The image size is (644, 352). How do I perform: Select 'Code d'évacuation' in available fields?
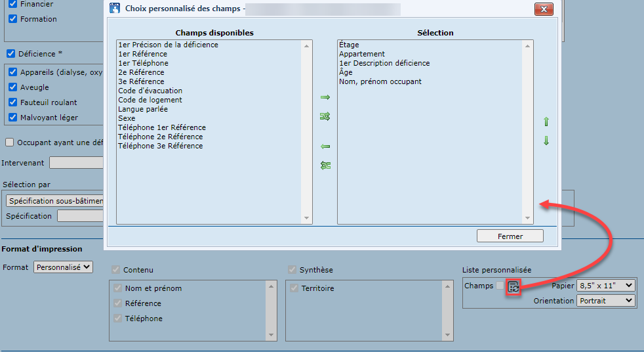150,91
